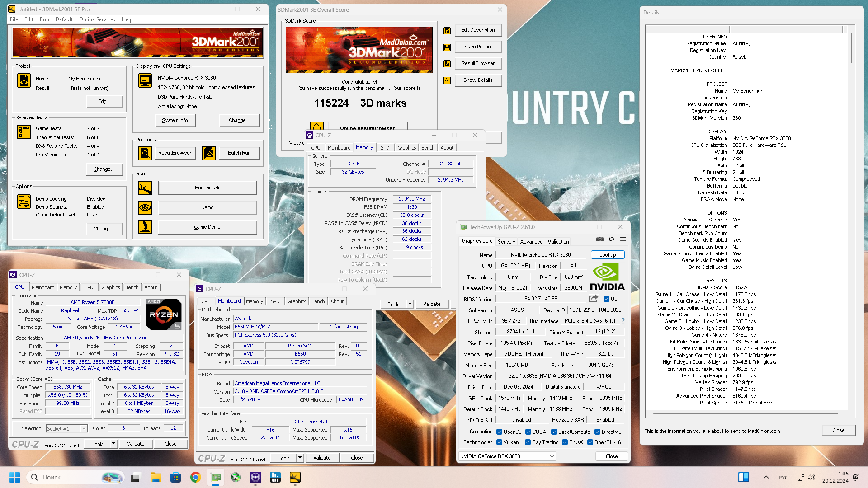The image size is (868, 488).
Task: Click the GPU-Z refresh icon
Action: click(612, 239)
